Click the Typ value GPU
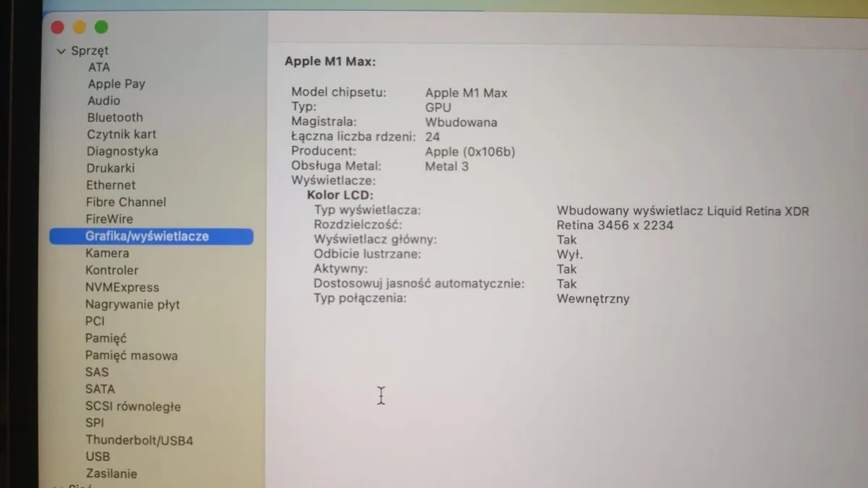 [438, 107]
